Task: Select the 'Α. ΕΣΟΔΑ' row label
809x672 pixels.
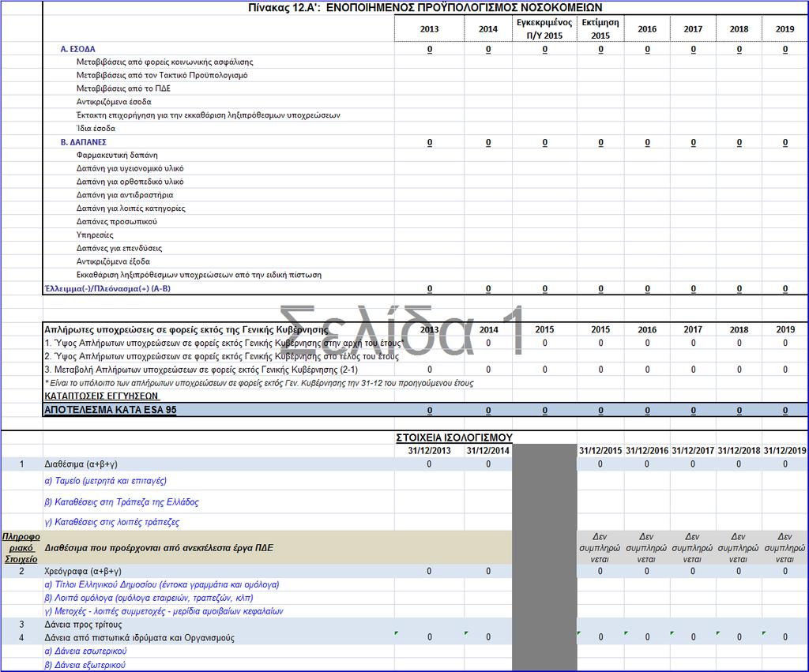Action: [x=78, y=49]
